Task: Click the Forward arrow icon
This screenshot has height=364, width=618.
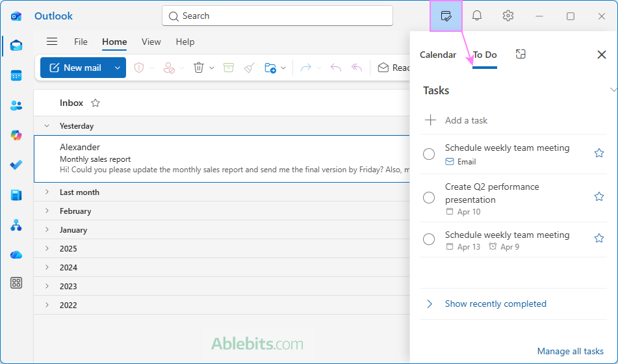Action: 305,68
